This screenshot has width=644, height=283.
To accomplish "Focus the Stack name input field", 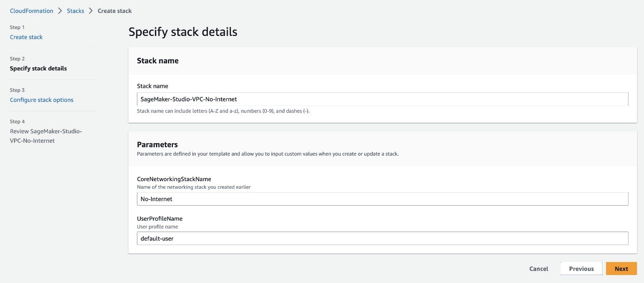I will 382,99.
